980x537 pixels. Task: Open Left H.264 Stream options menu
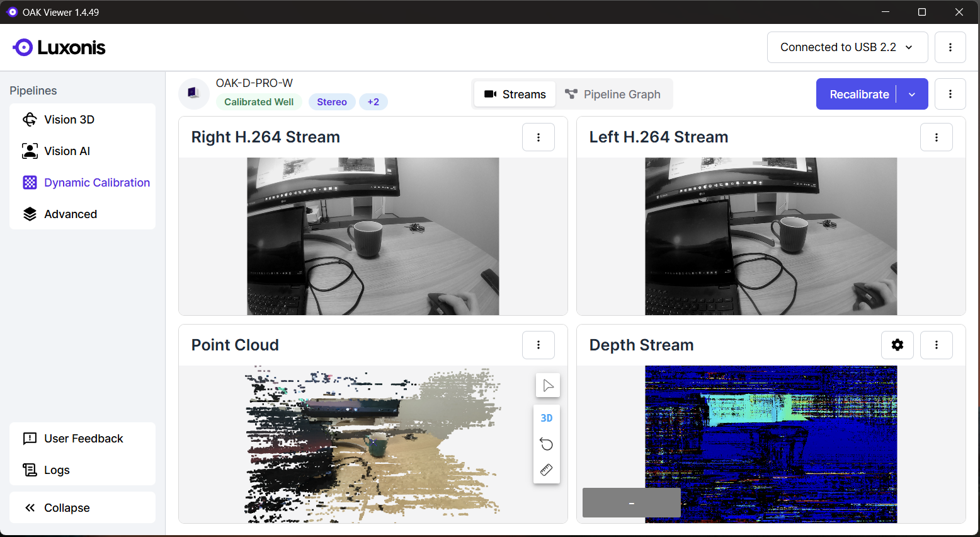pos(936,137)
